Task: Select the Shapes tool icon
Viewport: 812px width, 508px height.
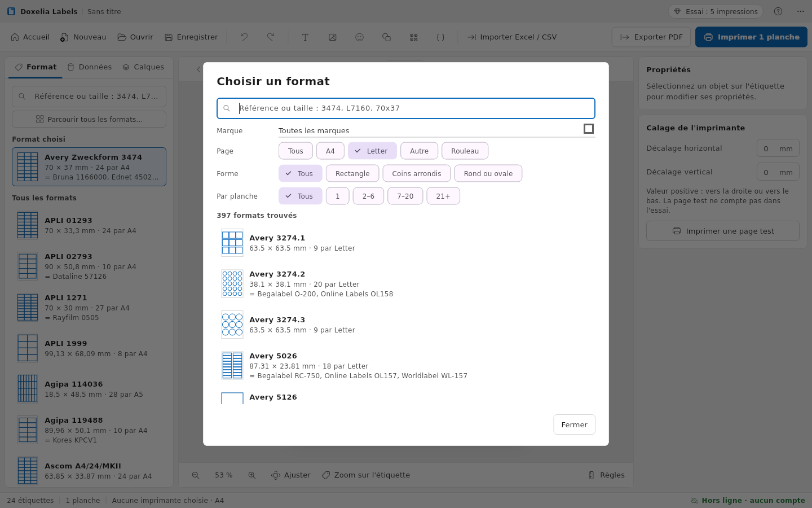Action: point(386,37)
